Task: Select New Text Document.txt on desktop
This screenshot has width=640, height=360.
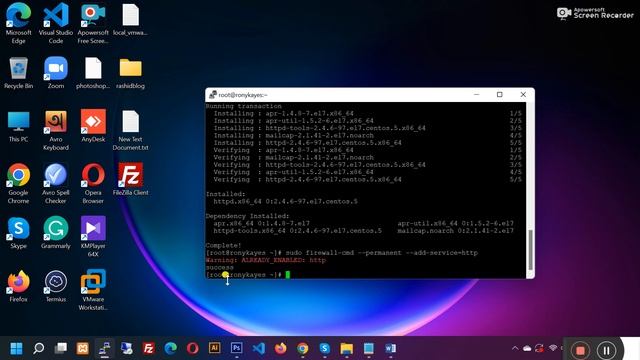Action: tap(130, 130)
